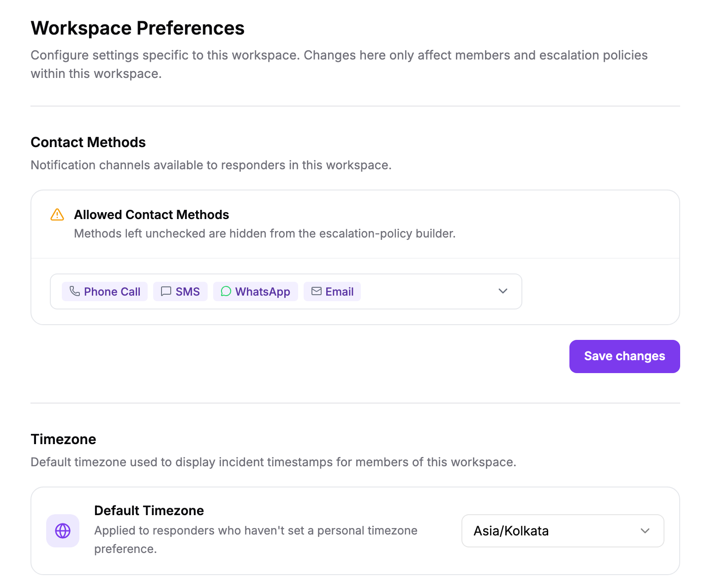This screenshot has height=588, width=706.
Task: Select the Phone Call tag label
Action: coord(112,291)
